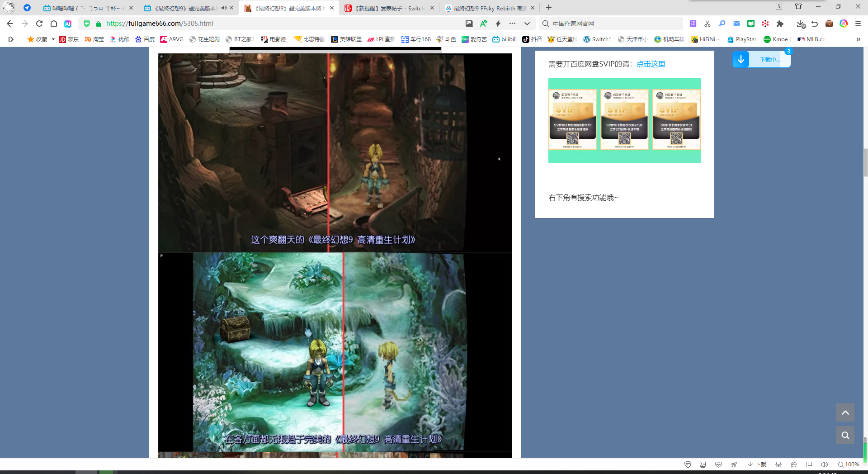Switch to the 哔哩哔哩 干杯 tab
Screen dimensions: 868x474
pos(86,8)
